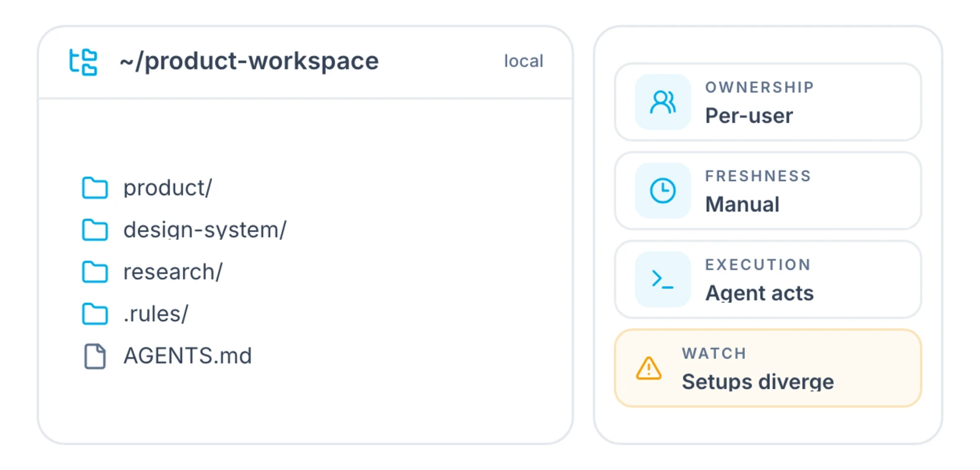Click the terminal prompt icon in the Execution card
Screen dimensions: 980x470
coord(663,280)
